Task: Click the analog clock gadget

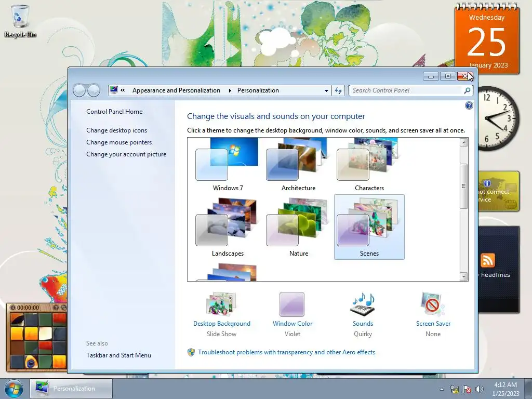Action: click(x=499, y=119)
